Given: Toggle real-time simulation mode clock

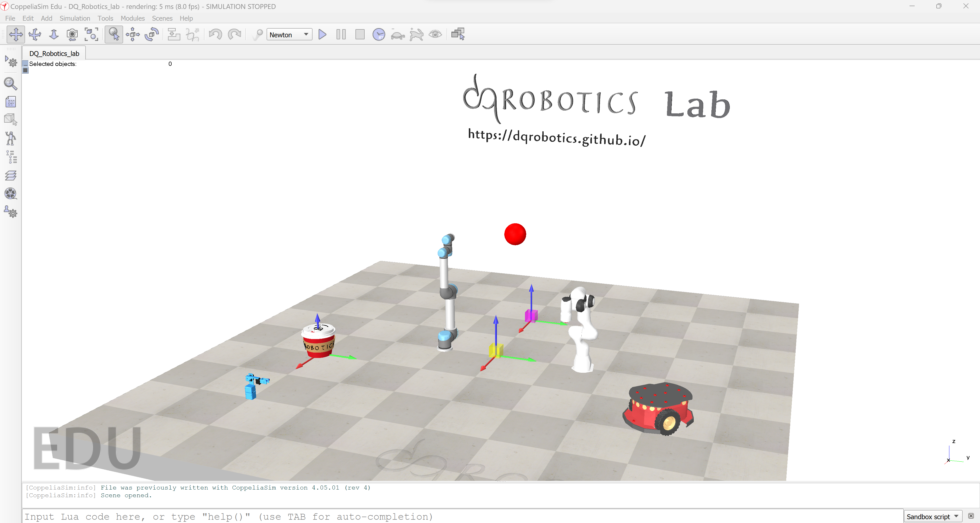Looking at the screenshot, I should pyautogui.click(x=378, y=35).
